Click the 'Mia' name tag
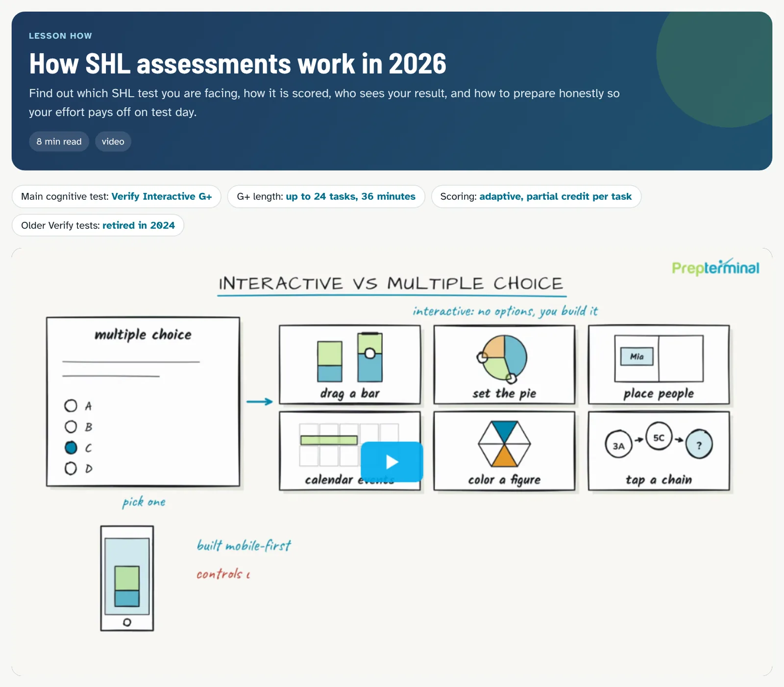Viewport: 784px width, 687px height. pos(637,356)
